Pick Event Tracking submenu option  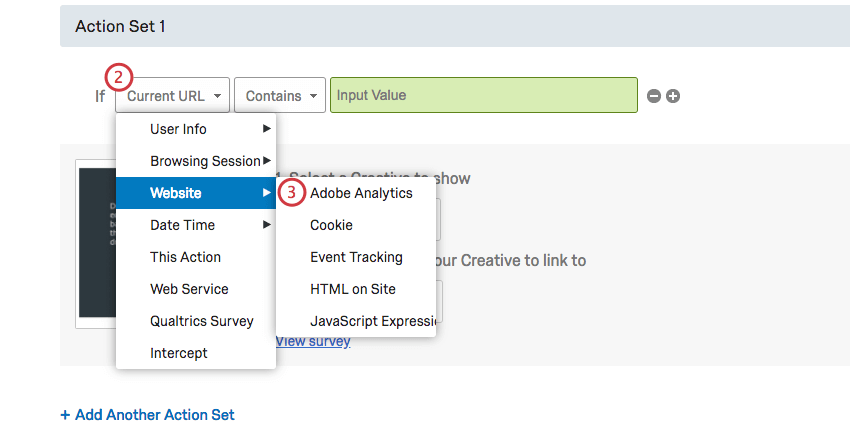356,257
